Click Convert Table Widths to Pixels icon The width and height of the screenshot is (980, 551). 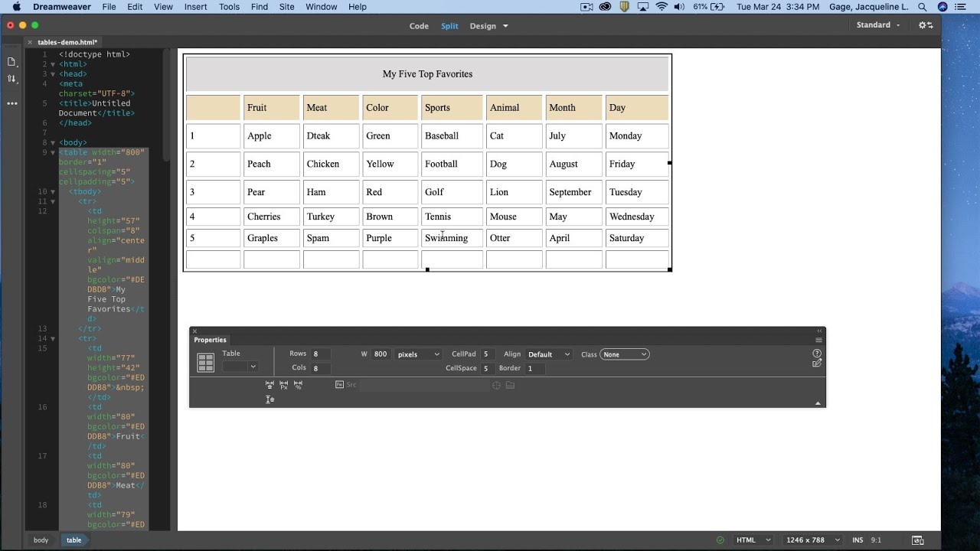[x=284, y=385]
